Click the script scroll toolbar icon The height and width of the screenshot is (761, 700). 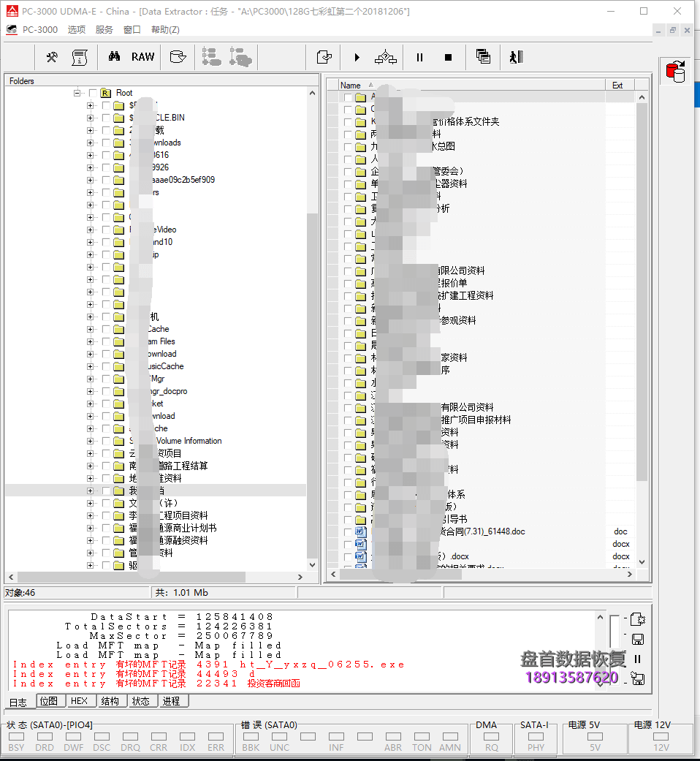(x=80, y=57)
